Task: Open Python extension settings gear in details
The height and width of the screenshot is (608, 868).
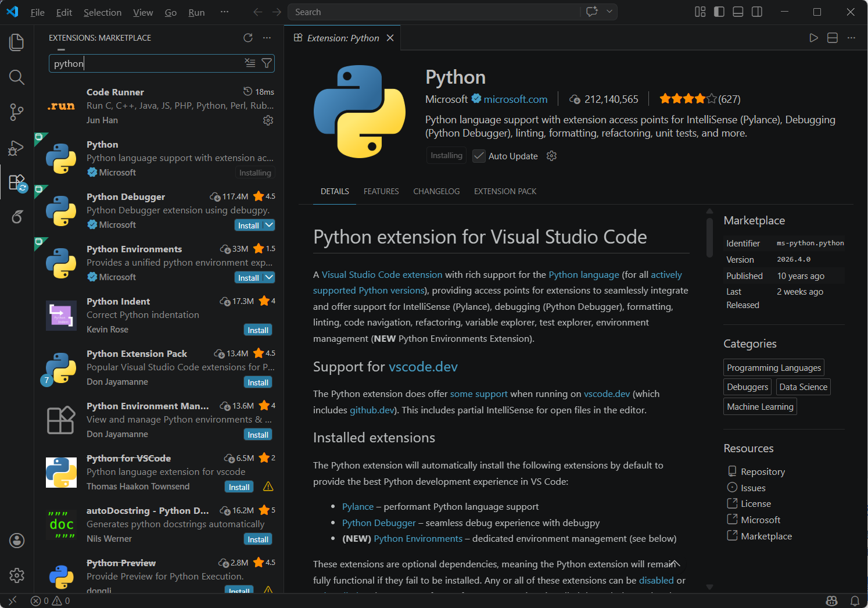Action: pyautogui.click(x=552, y=156)
